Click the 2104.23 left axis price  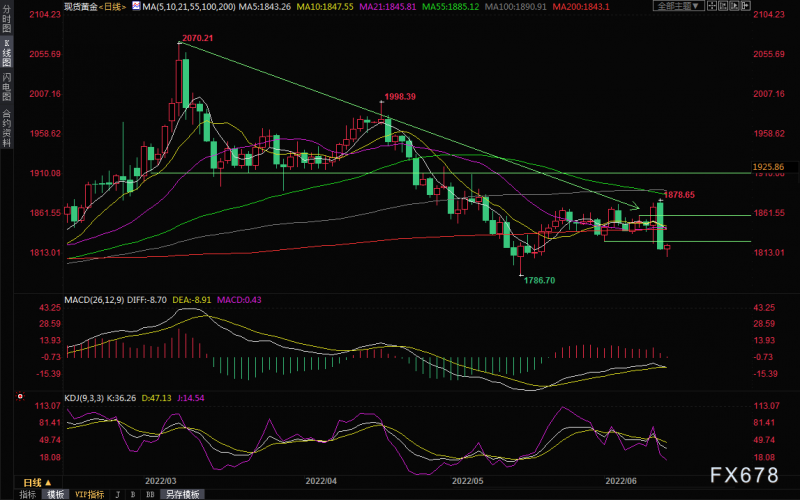click(45, 14)
